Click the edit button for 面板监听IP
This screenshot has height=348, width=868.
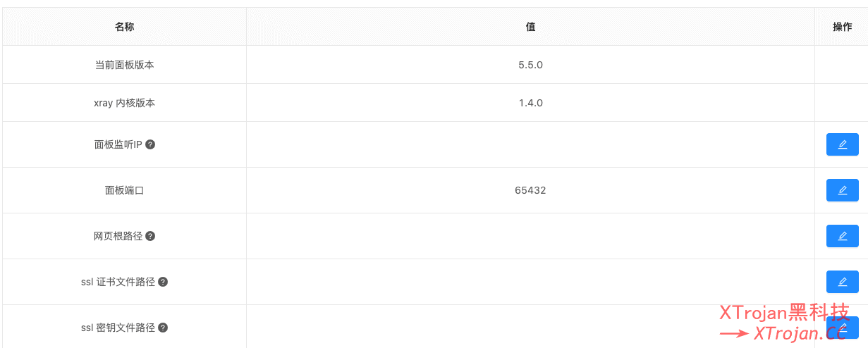point(842,144)
